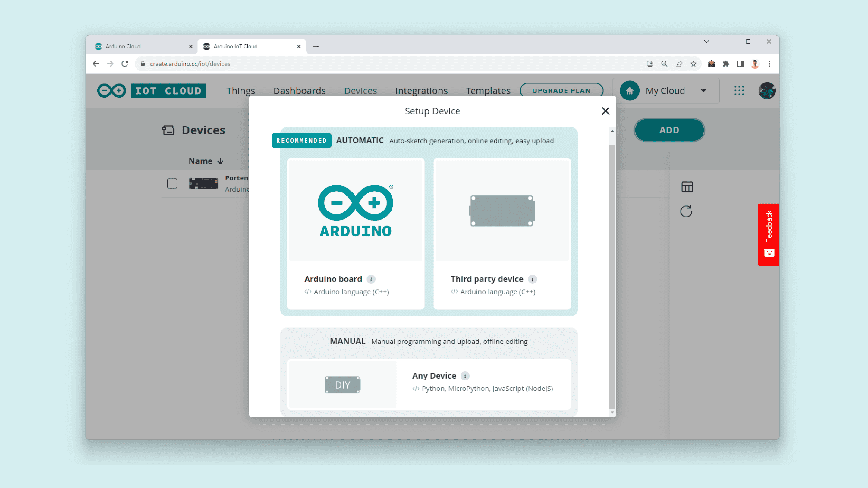Open the Arduino apps grid icon
The height and width of the screenshot is (488, 868).
(739, 91)
